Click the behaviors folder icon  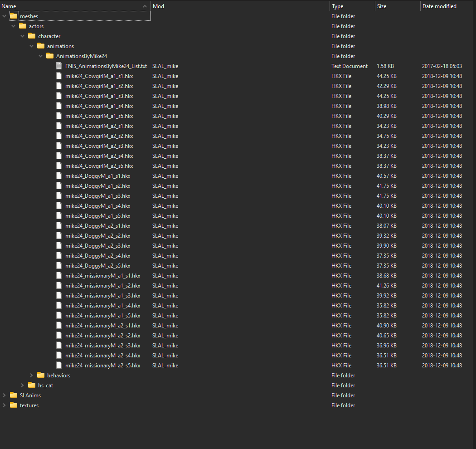click(x=41, y=375)
